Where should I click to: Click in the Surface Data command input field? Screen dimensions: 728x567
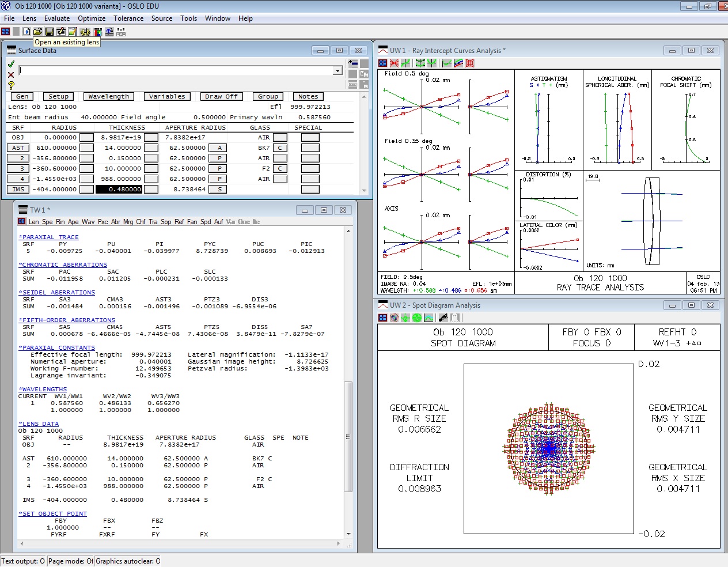click(x=176, y=71)
